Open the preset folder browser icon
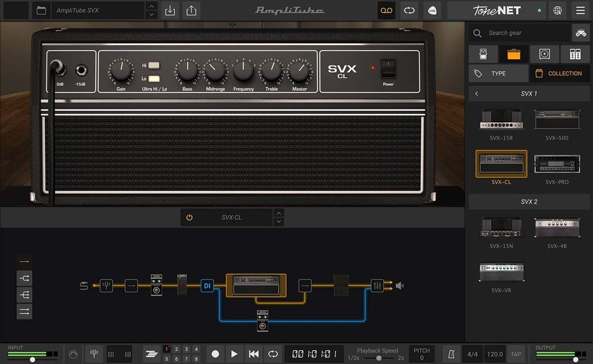This screenshot has width=593, height=364. point(41,10)
